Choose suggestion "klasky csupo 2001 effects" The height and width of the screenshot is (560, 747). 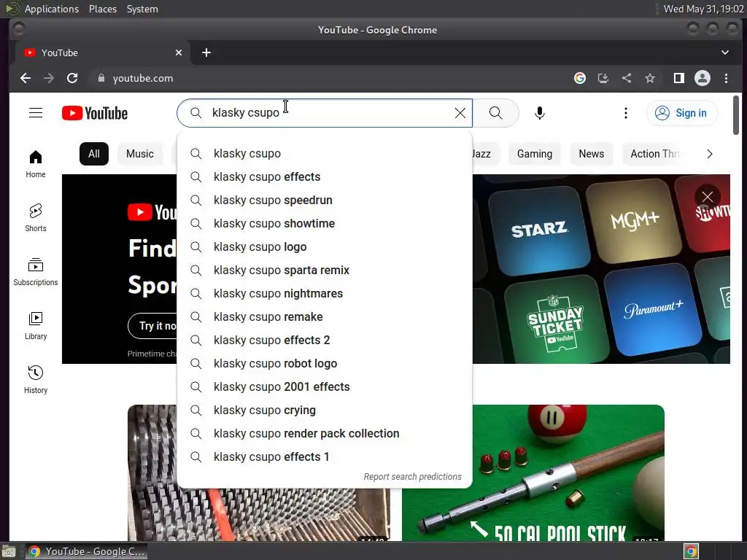pyautogui.click(x=325, y=386)
